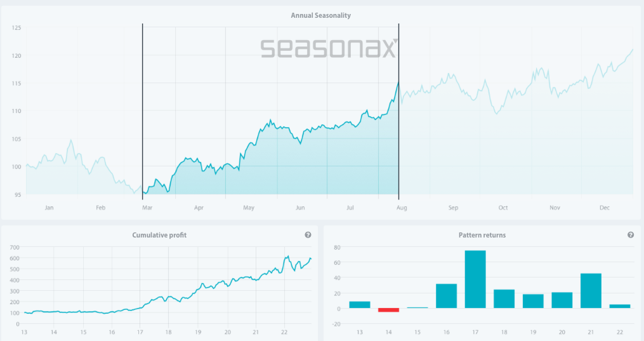Click the Sep label on the month axis
644x341 pixels.
[x=453, y=208]
